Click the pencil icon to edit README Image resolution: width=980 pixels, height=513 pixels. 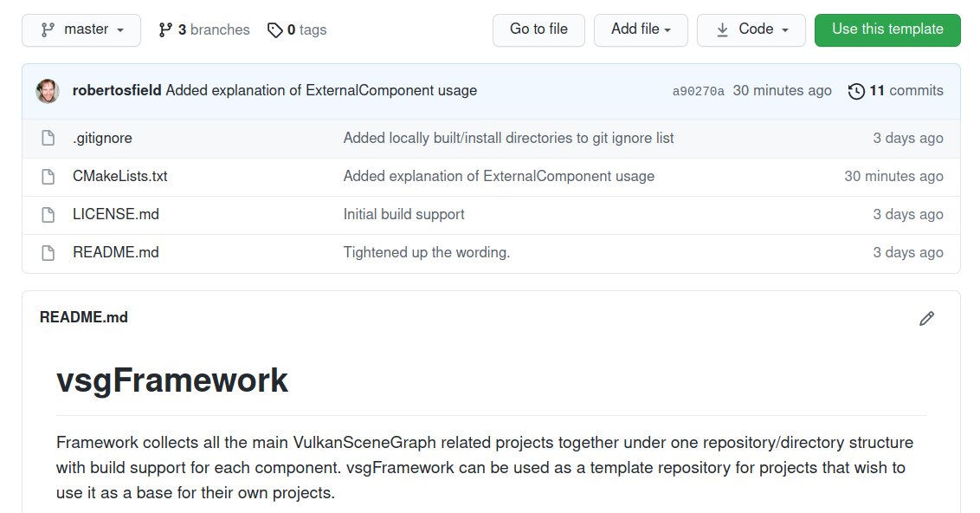pyautogui.click(x=927, y=318)
